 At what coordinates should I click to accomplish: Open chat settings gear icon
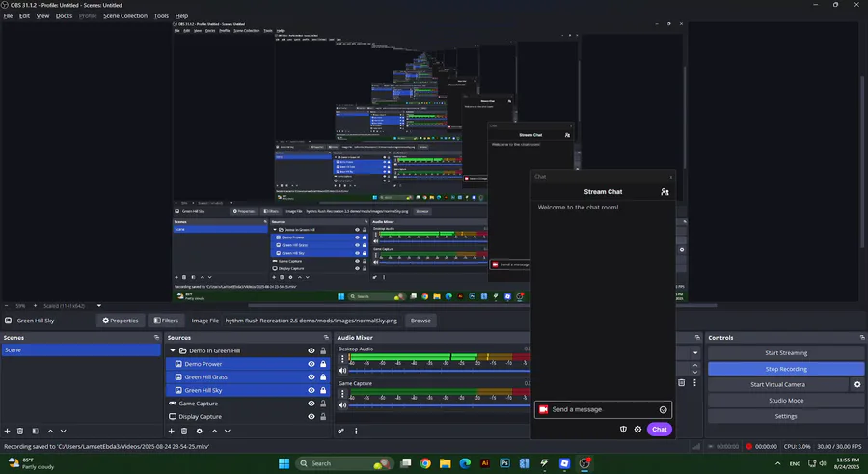(x=637, y=429)
